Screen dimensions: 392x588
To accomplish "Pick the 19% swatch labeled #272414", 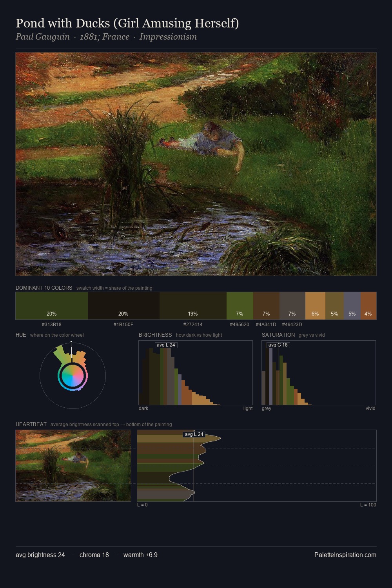I will (193, 306).
